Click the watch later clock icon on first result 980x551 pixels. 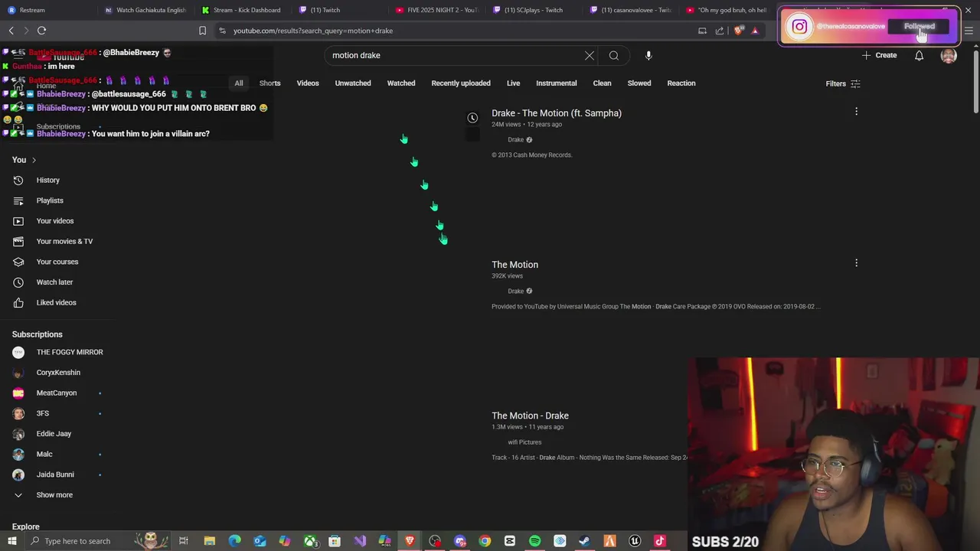(472, 118)
